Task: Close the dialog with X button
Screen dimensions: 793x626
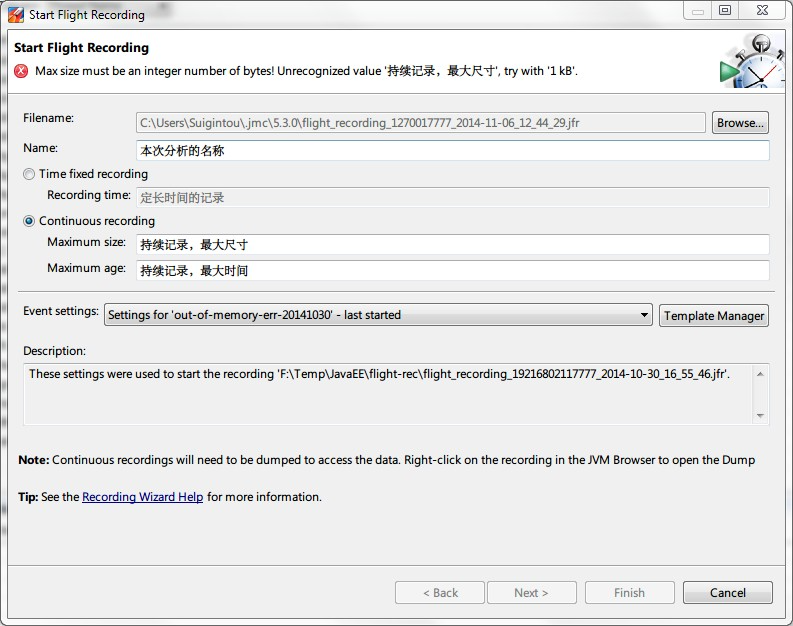Action: [x=762, y=10]
